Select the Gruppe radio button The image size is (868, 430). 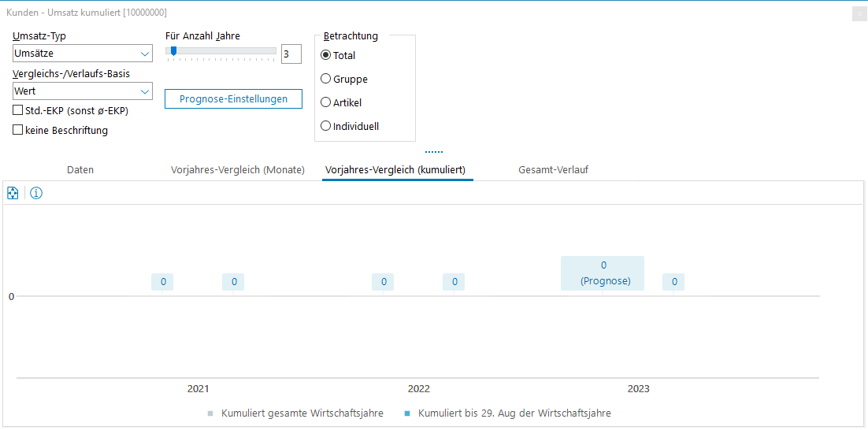tap(326, 79)
